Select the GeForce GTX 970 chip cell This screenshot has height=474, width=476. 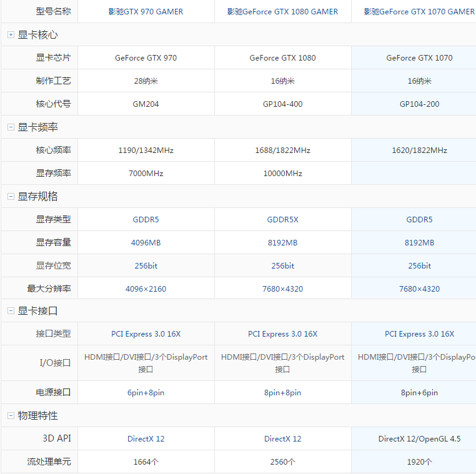coord(146,57)
